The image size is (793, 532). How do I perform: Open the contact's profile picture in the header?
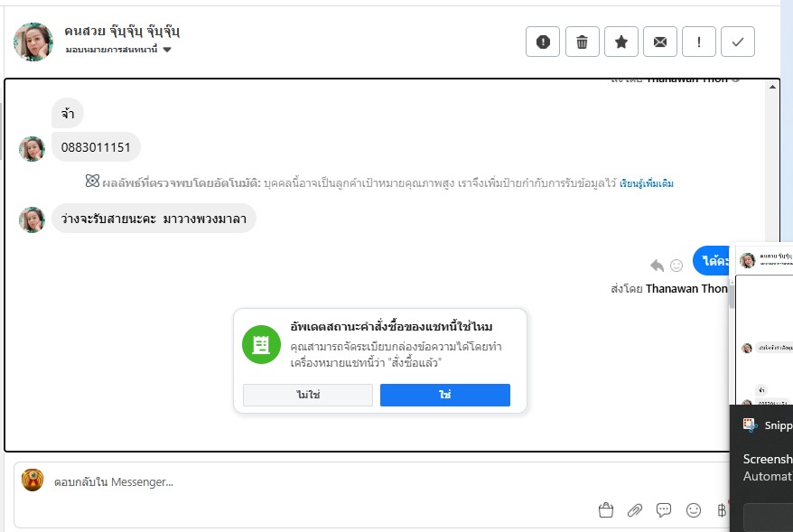33,42
